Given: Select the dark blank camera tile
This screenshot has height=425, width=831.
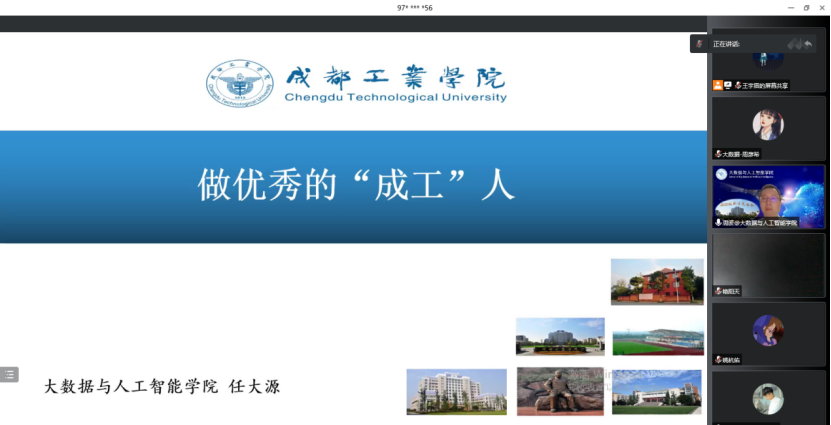Looking at the screenshot, I should 768,265.
